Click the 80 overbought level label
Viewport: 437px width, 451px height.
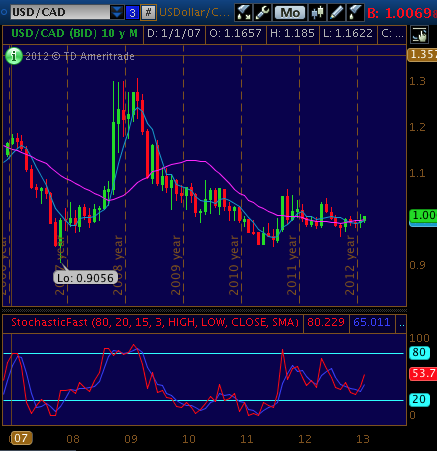tap(419, 352)
